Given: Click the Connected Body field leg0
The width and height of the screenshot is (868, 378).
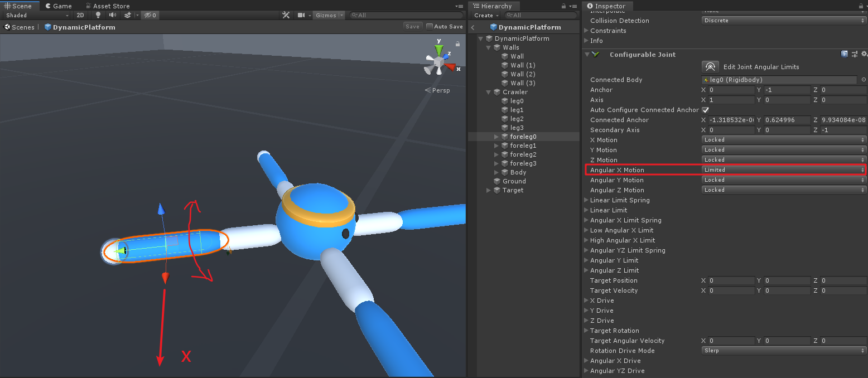Looking at the screenshot, I should pos(779,80).
